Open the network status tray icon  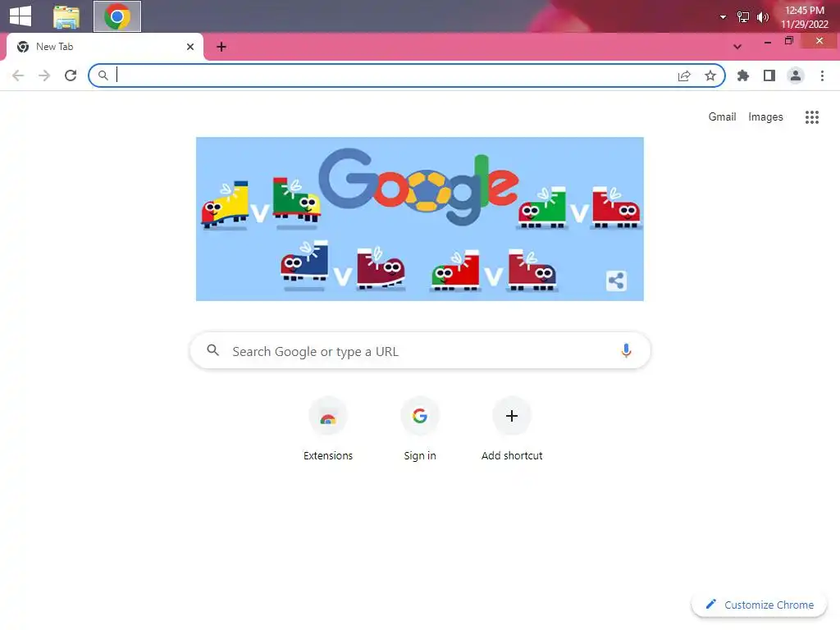click(x=743, y=17)
